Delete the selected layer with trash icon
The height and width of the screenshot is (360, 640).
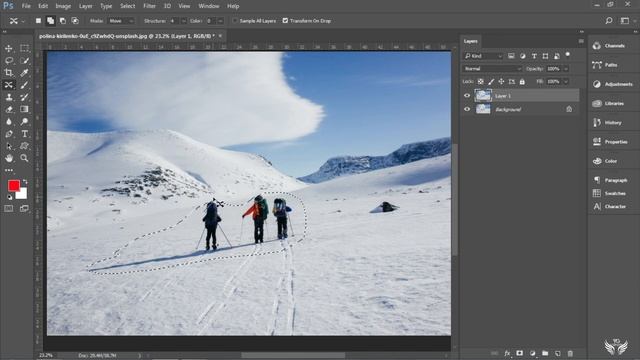coord(570,353)
